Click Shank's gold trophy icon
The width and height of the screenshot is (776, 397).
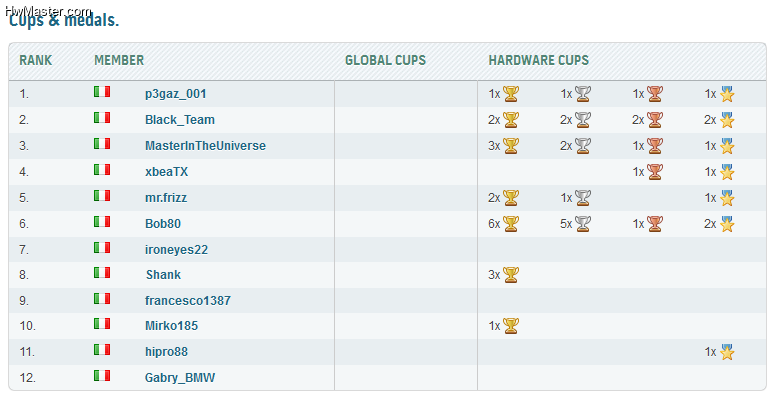coord(511,275)
